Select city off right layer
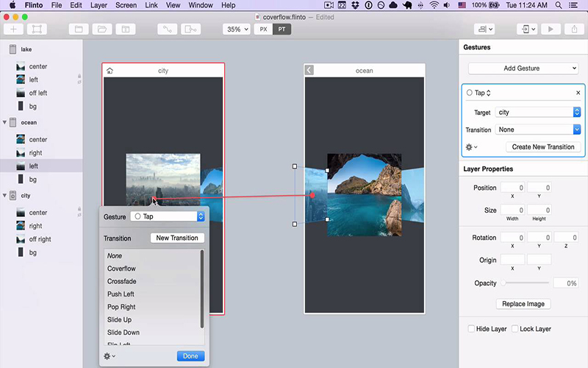588x368 pixels. click(x=41, y=239)
